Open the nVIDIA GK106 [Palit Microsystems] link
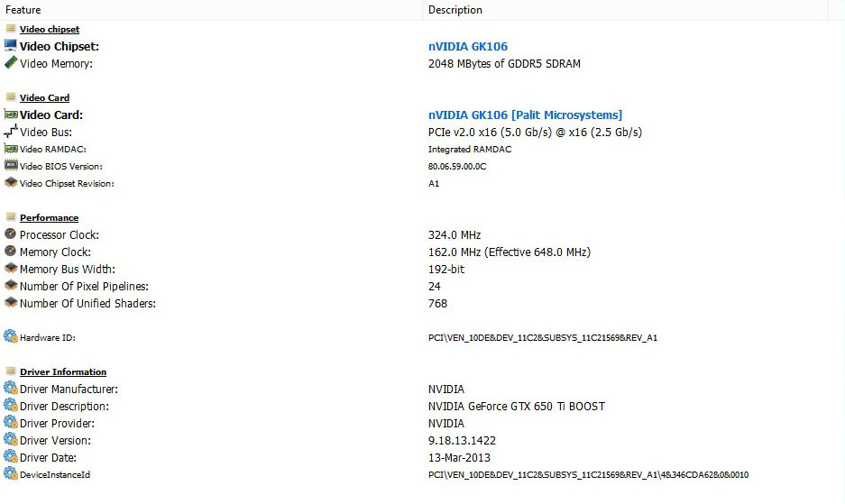The width and height of the screenshot is (845, 504). coord(526,115)
